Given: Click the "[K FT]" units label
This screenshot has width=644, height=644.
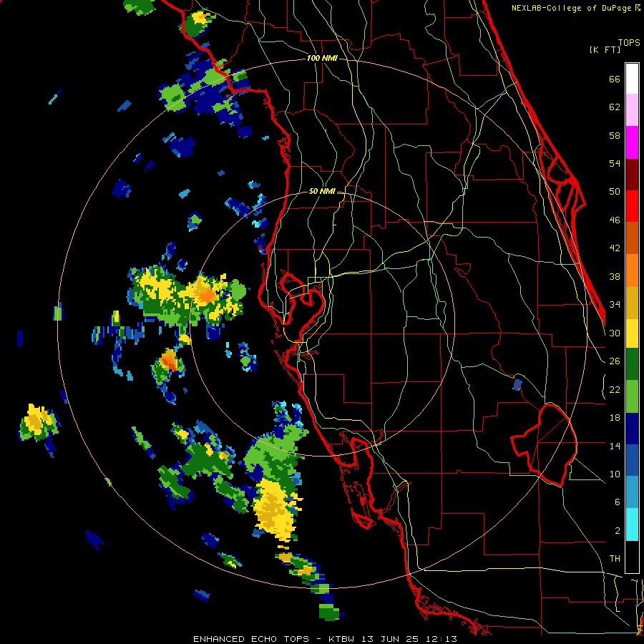Looking at the screenshot, I should (605, 50).
